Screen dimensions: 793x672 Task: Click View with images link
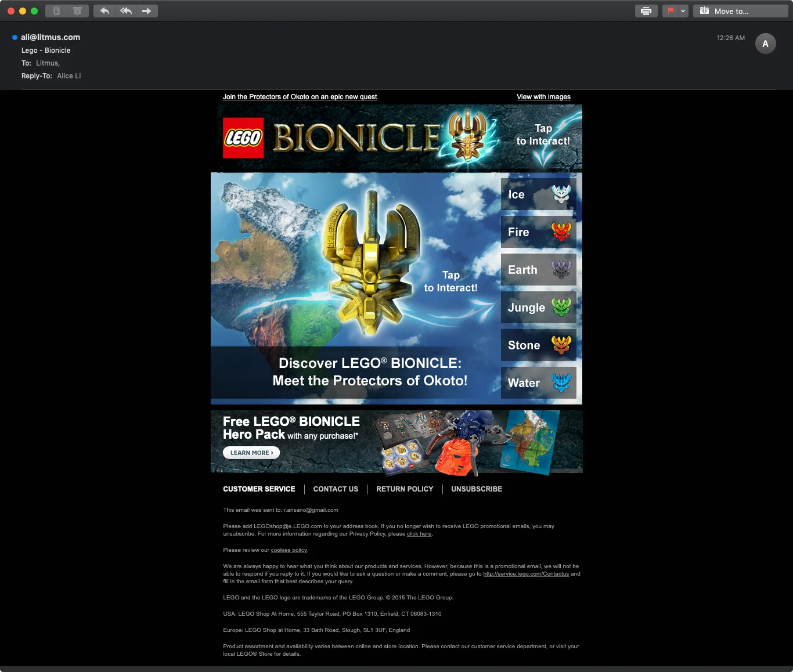pyautogui.click(x=543, y=97)
